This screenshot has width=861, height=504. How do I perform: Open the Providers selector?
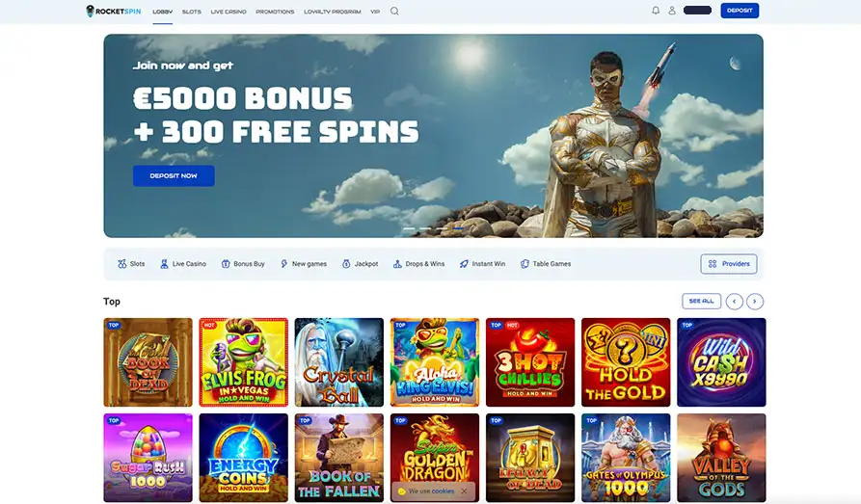point(729,264)
